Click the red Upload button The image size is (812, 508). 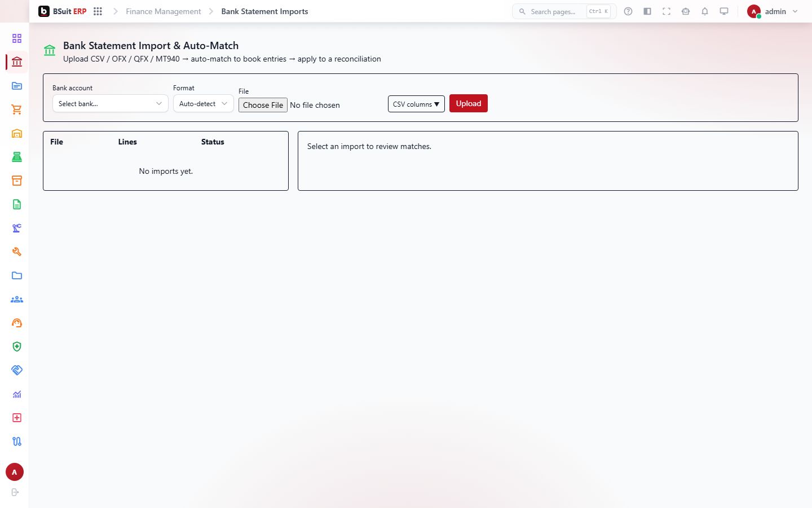[x=469, y=103]
